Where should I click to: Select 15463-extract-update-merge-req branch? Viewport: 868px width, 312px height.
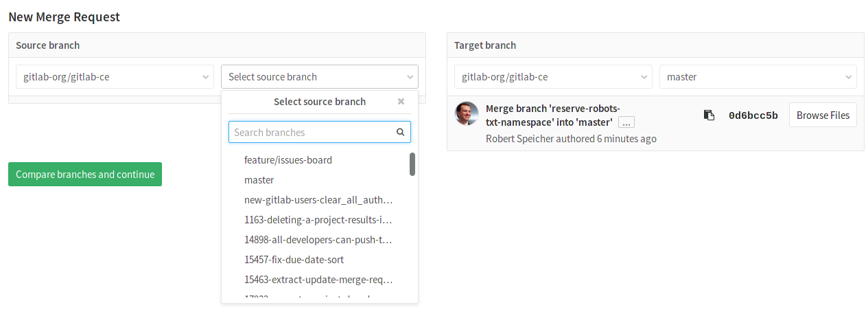tap(318, 280)
